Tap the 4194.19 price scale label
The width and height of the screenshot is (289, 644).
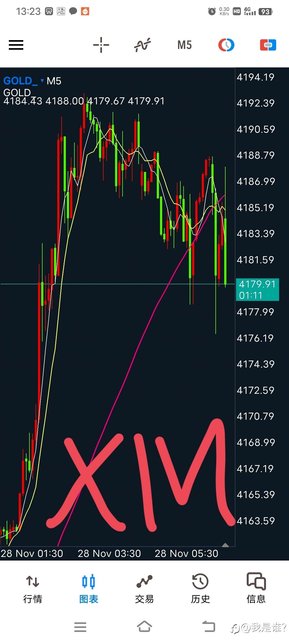pos(256,77)
